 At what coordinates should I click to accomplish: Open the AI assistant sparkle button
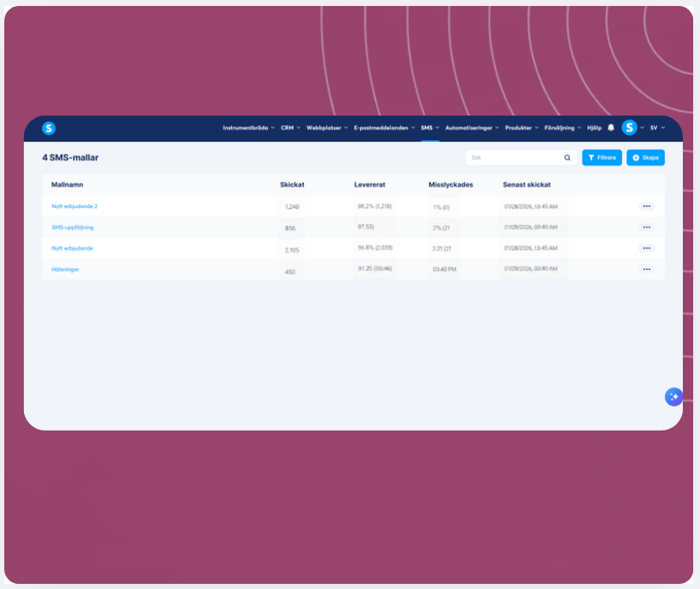pos(673,396)
